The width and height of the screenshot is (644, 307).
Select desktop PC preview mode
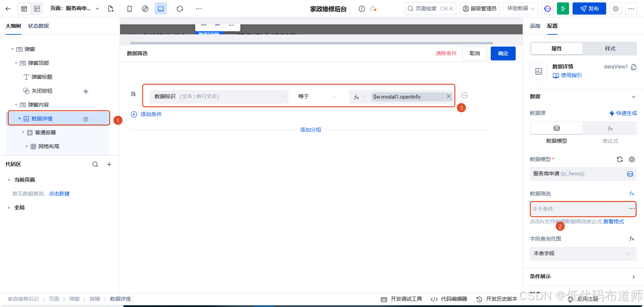click(161, 9)
